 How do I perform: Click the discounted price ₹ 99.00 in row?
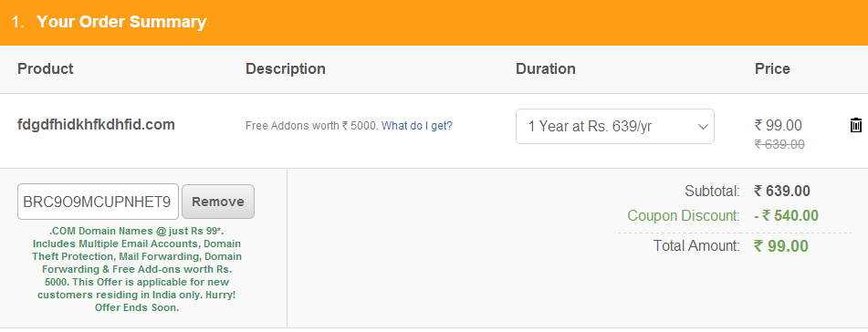point(779,125)
